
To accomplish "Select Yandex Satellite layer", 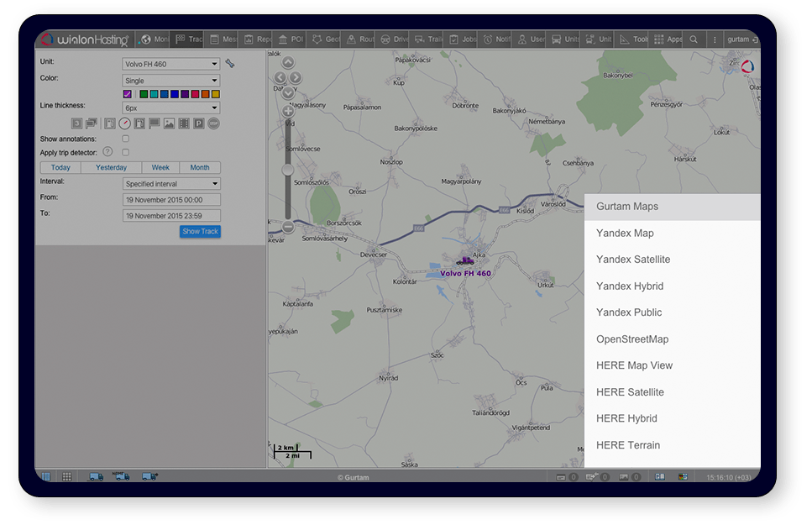I will (x=672, y=260).
